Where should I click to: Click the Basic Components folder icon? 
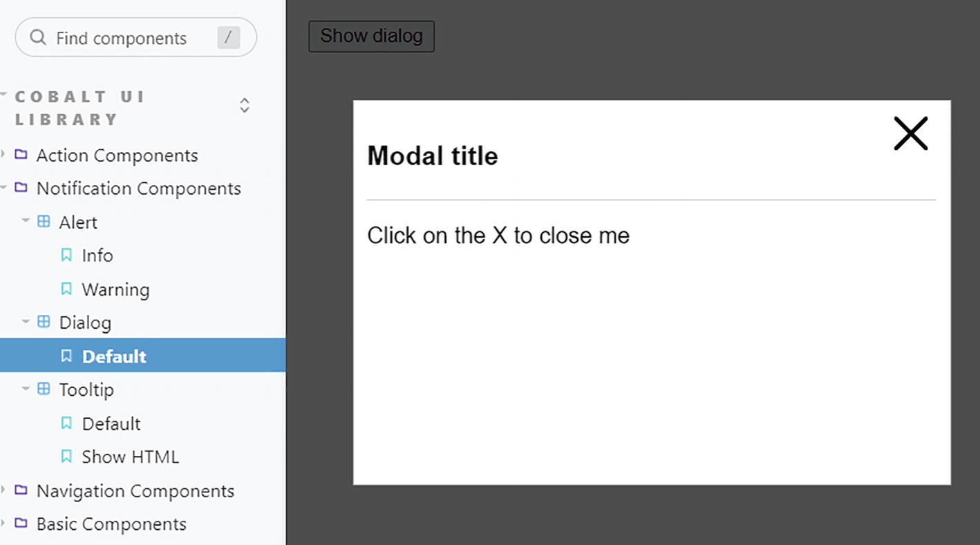21,523
